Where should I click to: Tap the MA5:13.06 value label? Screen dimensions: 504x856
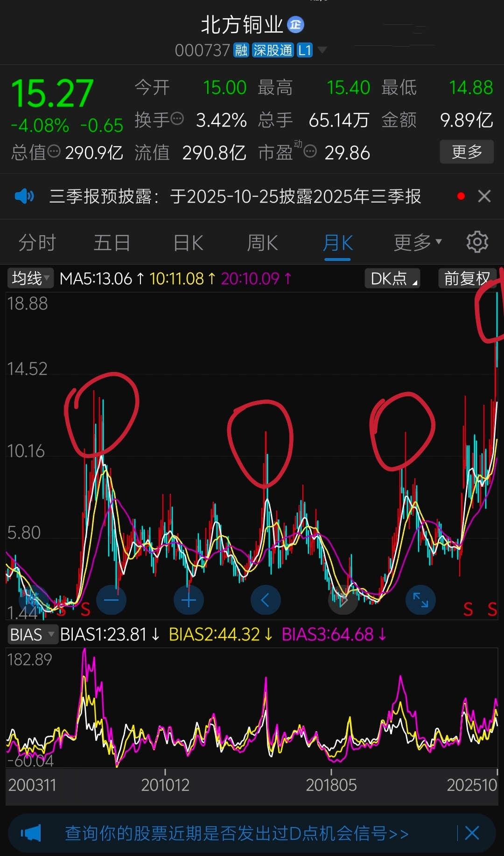(102, 279)
